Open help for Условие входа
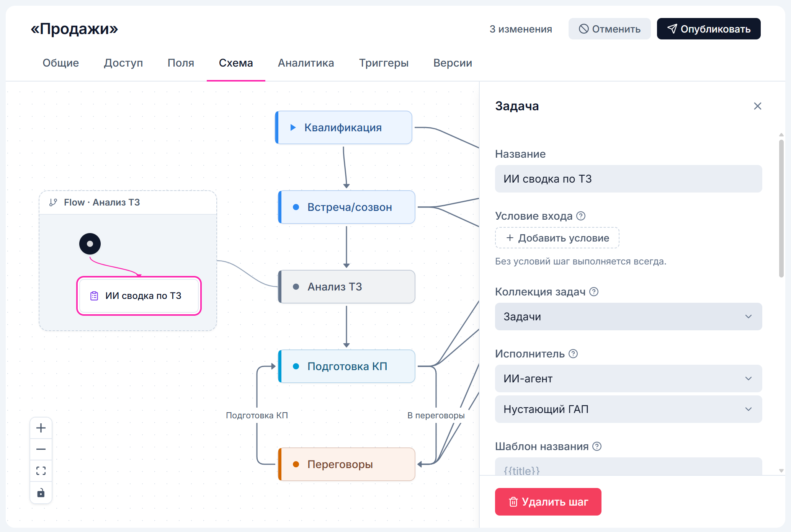This screenshot has height=532, width=791. point(581,216)
